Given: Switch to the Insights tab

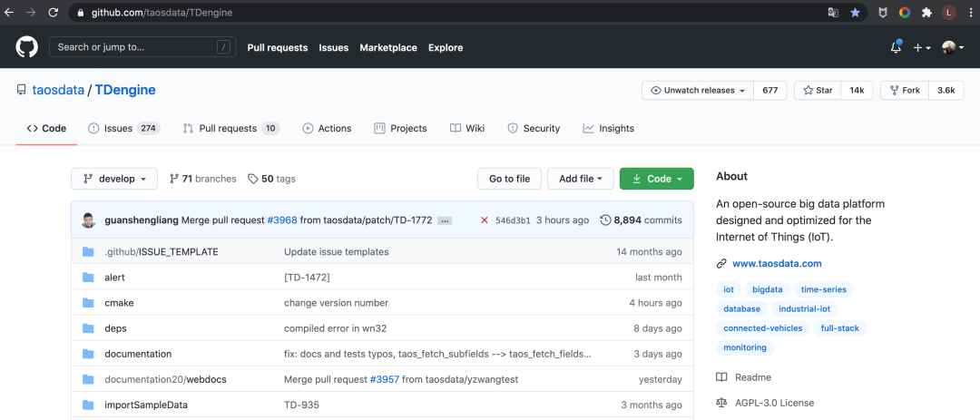Looking at the screenshot, I should tap(608, 128).
